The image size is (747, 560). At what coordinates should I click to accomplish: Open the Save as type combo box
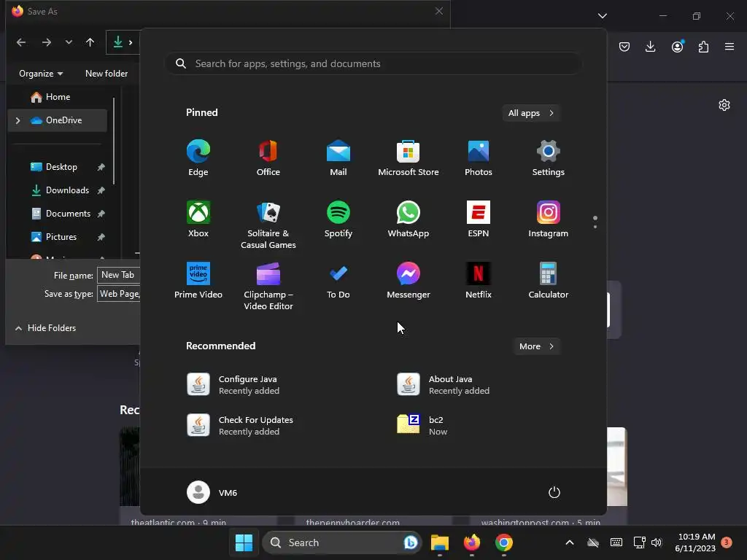[119, 293]
